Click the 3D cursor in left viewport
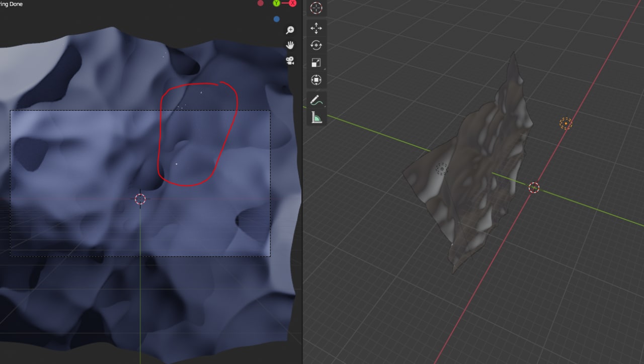Screen dimensions: 644x364 (x=140, y=199)
